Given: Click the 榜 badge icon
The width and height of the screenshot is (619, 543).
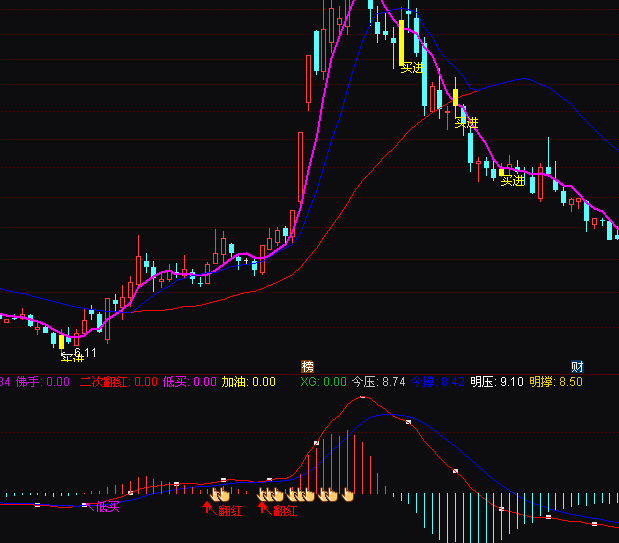Looking at the screenshot, I should [307, 366].
